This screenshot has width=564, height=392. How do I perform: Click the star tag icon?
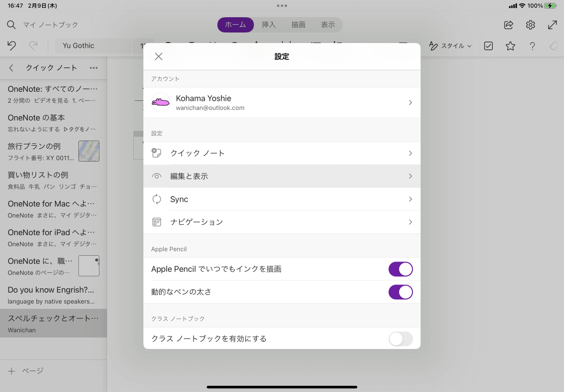point(510,46)
